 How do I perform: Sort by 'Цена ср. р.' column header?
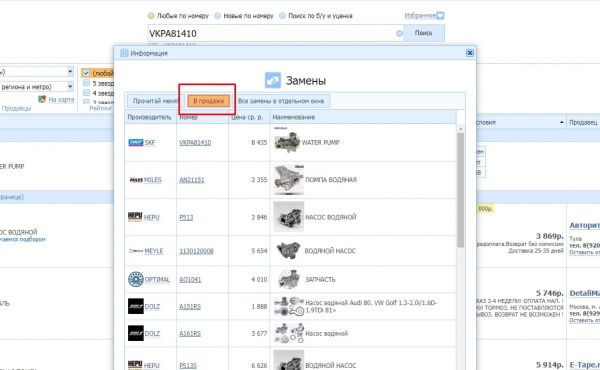(x=247, y=117)
